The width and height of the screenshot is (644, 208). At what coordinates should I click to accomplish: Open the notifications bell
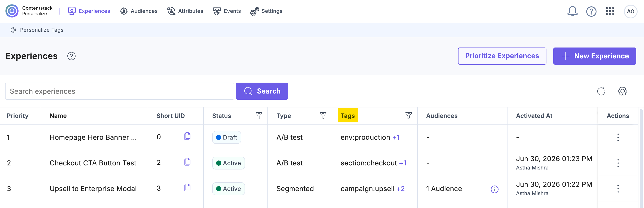tap(572, 11)
